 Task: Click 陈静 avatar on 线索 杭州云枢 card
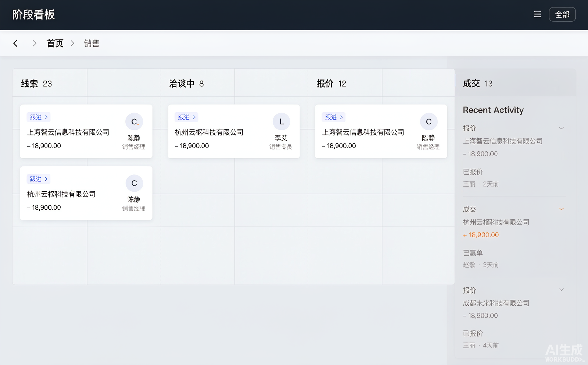[134, 183]
